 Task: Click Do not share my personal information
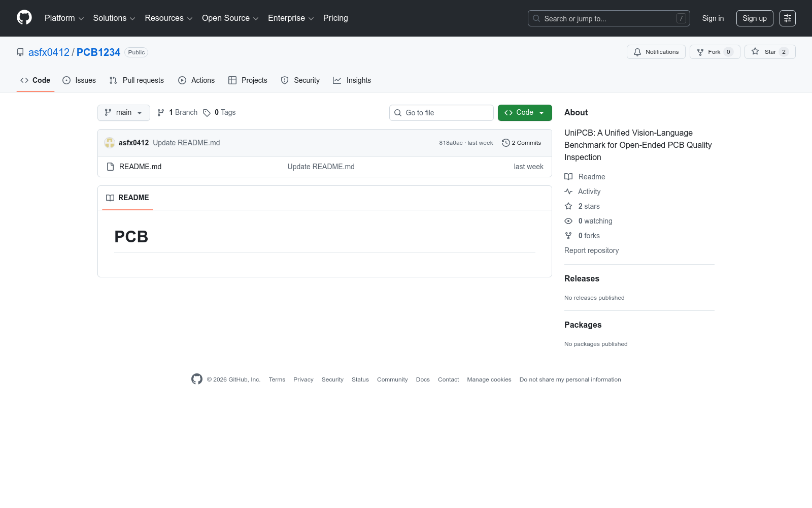pyautogui.click(x=570, y=379)
